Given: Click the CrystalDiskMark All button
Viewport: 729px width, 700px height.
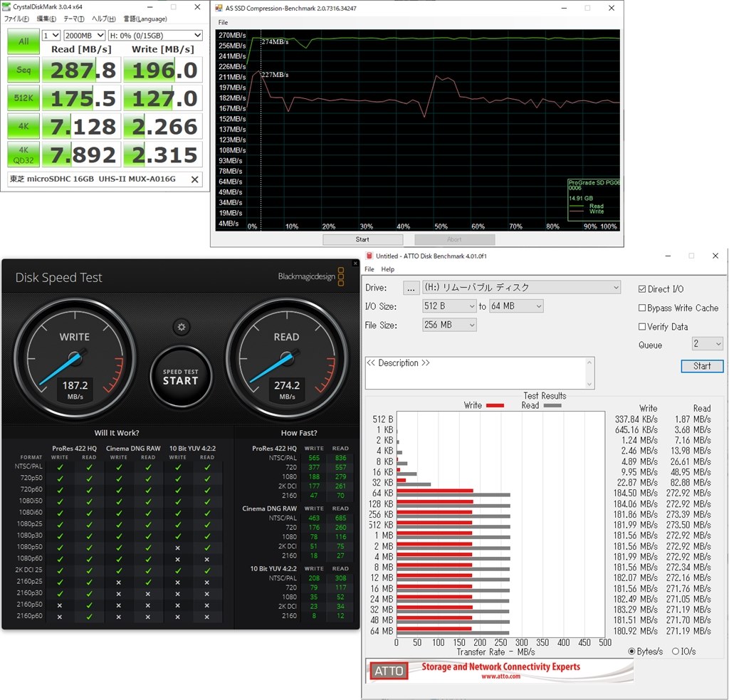Looking at the screenshot, I should pyautogui.click(x=23, y=41).
